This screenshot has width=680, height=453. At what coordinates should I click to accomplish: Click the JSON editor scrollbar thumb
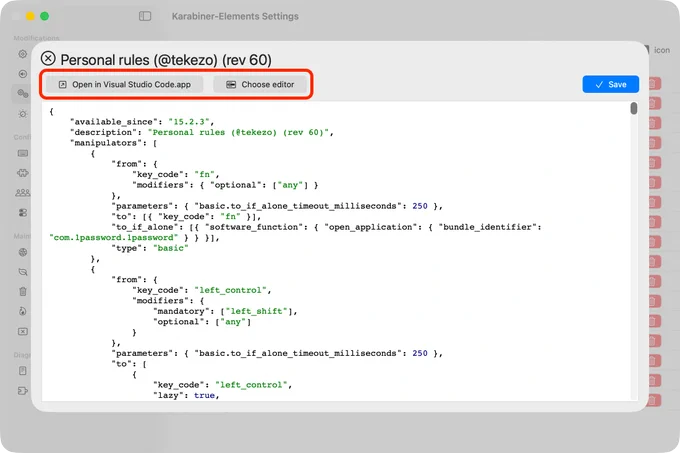tap(634, 108)
